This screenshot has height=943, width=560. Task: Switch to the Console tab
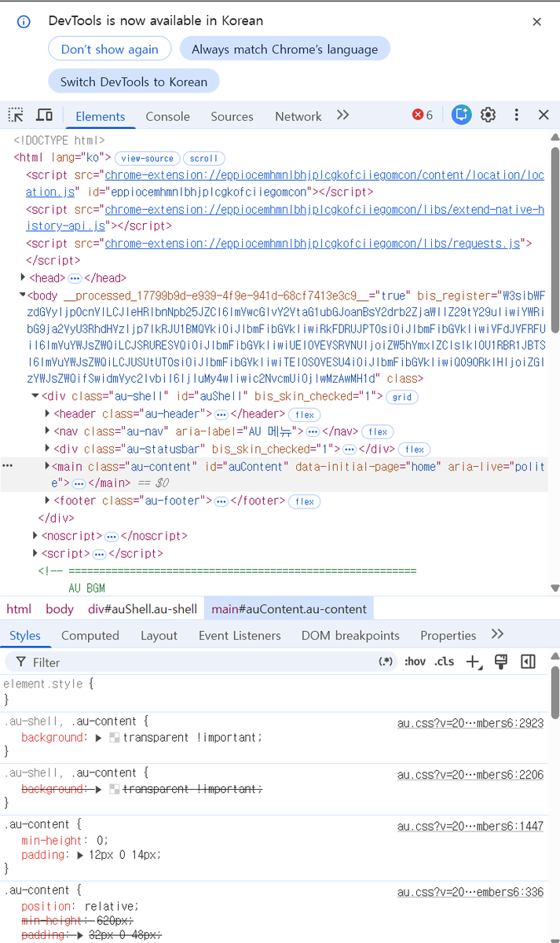click(x=168, y=116)
